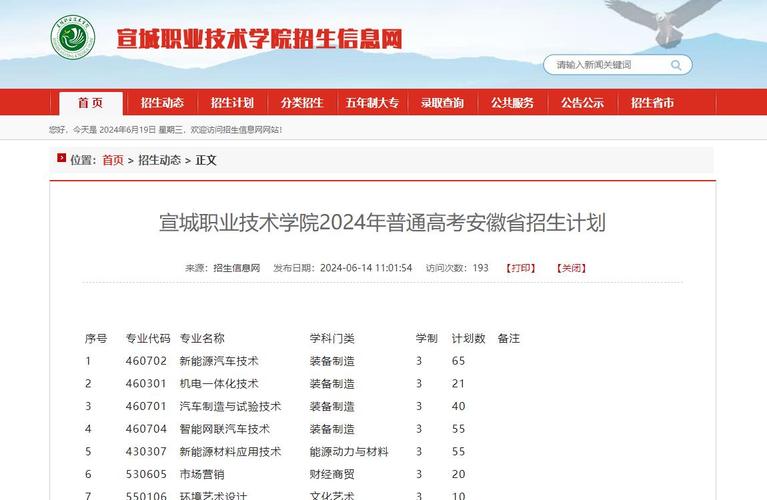
Task: Open the 首页 navigation tab
Action: 90,103
